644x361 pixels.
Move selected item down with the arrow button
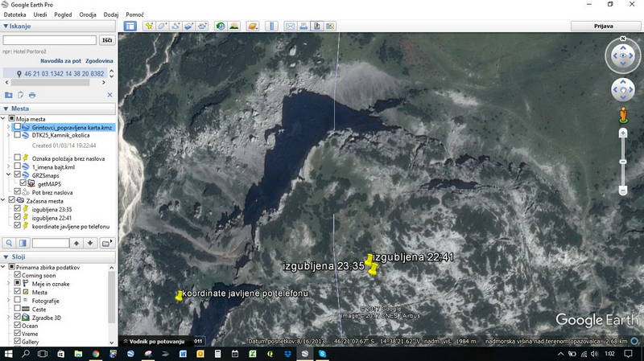coord(90,244)
